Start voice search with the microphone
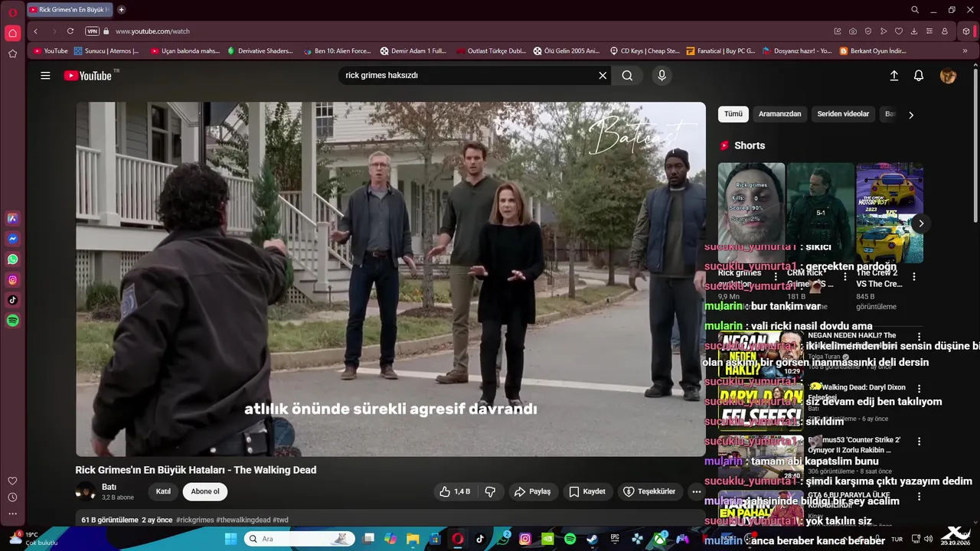 tap(662, 76)
